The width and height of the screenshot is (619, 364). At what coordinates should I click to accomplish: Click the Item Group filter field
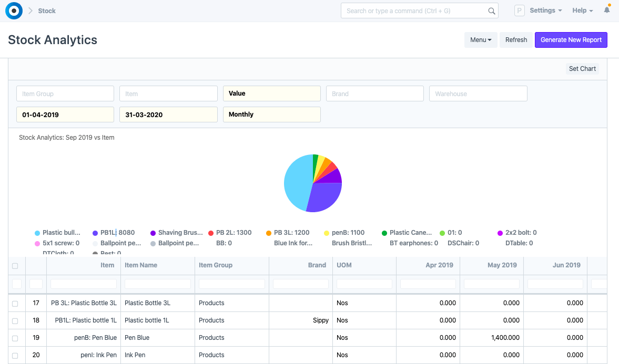pyautogui.click(x=65, y=93)
